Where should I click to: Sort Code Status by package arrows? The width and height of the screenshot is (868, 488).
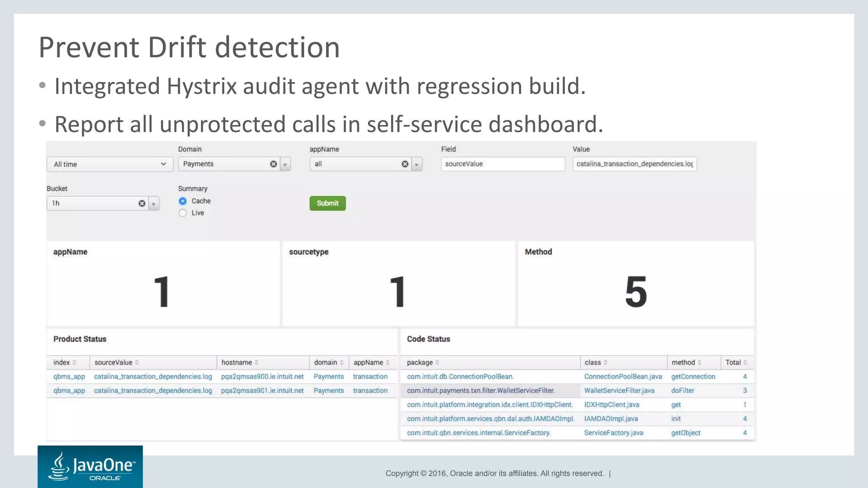coord(437,363)
